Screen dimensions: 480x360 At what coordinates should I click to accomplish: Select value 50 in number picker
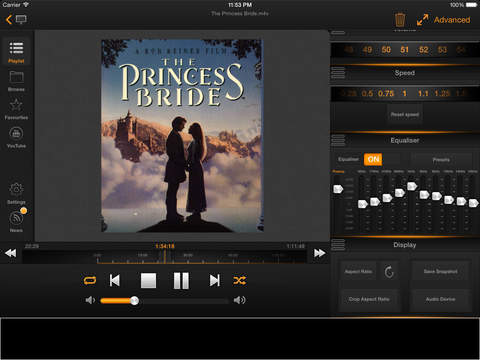tap(386, 50)
